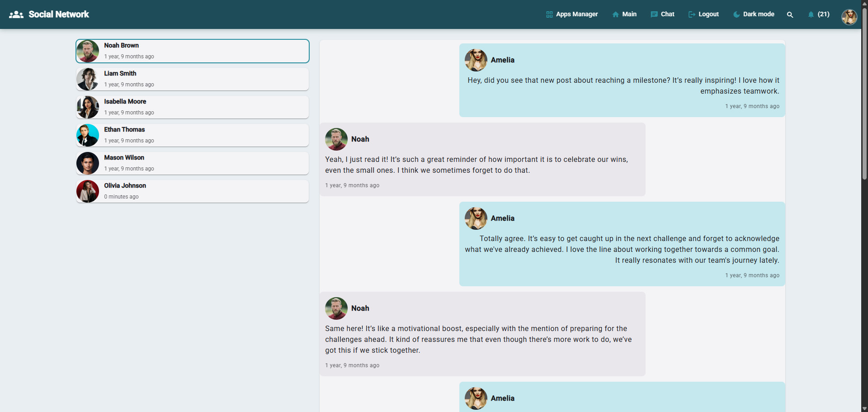The width and height of the screenshot is (868, 412).
Task: Select the Noah Brown conversation
Action: click(193, 51)
